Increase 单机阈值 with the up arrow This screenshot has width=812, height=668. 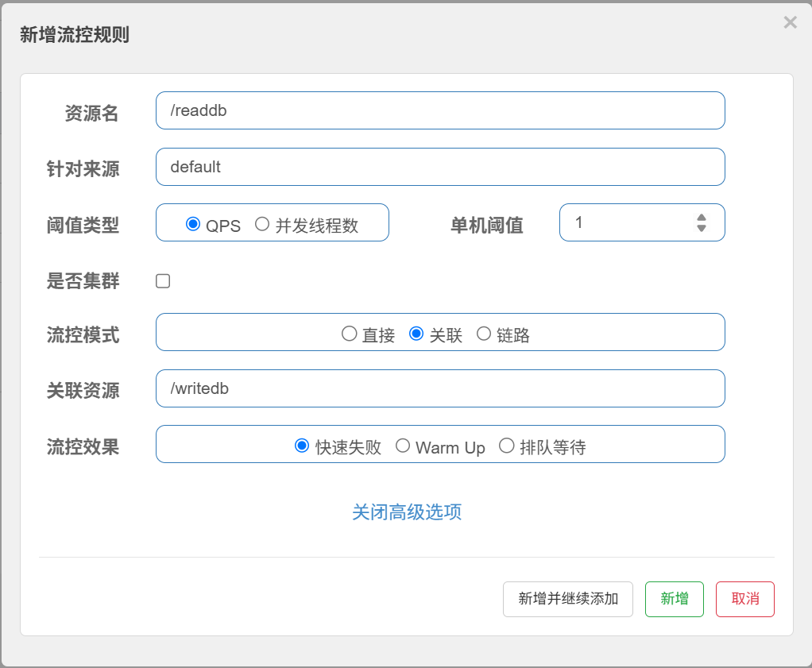coord(702,218)
